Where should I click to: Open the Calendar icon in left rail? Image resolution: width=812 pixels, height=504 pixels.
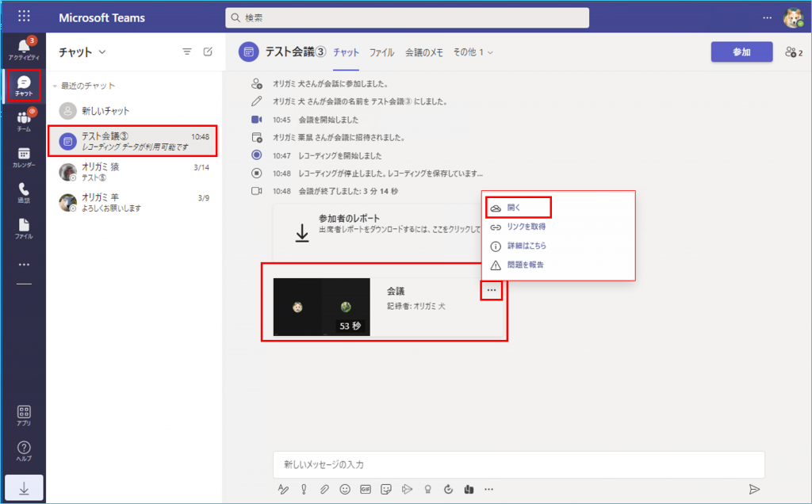click(24, 158)
